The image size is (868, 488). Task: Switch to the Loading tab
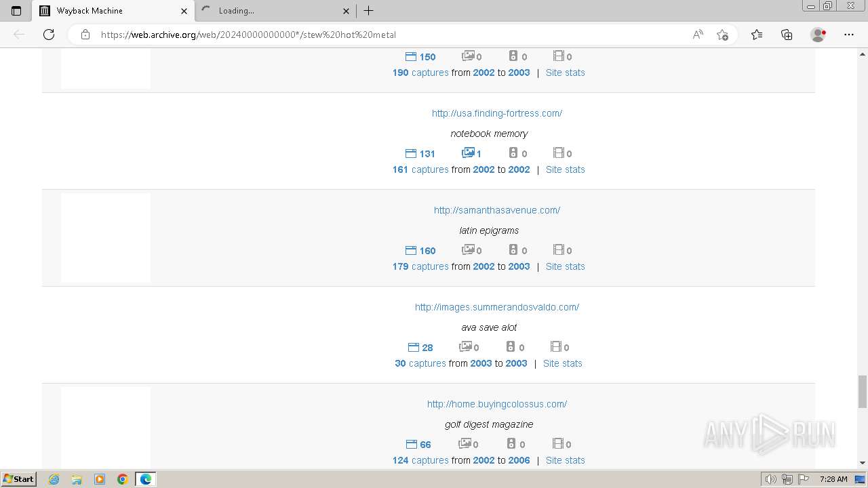(276, 11)
